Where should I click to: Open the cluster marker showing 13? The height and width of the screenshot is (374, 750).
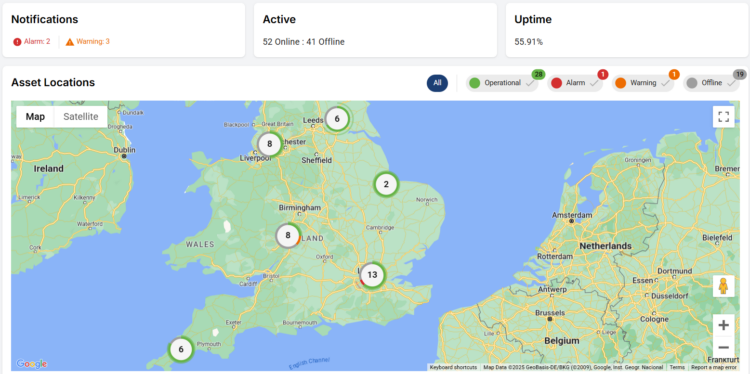click(x=372, y=275)
